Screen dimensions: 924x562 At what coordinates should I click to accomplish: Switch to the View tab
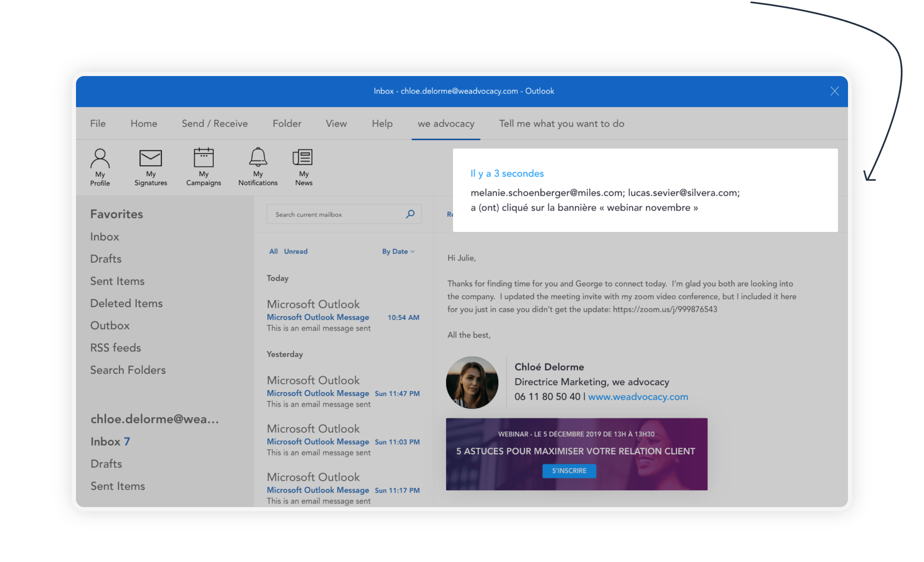pyautogui.click(x=336, y=124)
